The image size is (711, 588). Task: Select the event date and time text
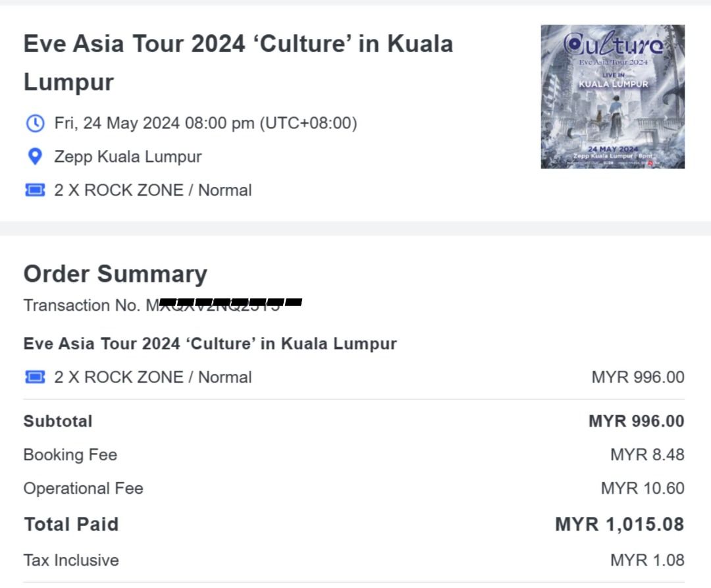[205, 123]
